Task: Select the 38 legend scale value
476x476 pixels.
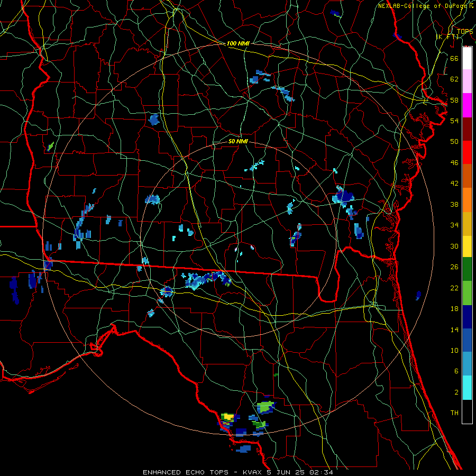Action: pyautogui.click(x=454, y=204)
